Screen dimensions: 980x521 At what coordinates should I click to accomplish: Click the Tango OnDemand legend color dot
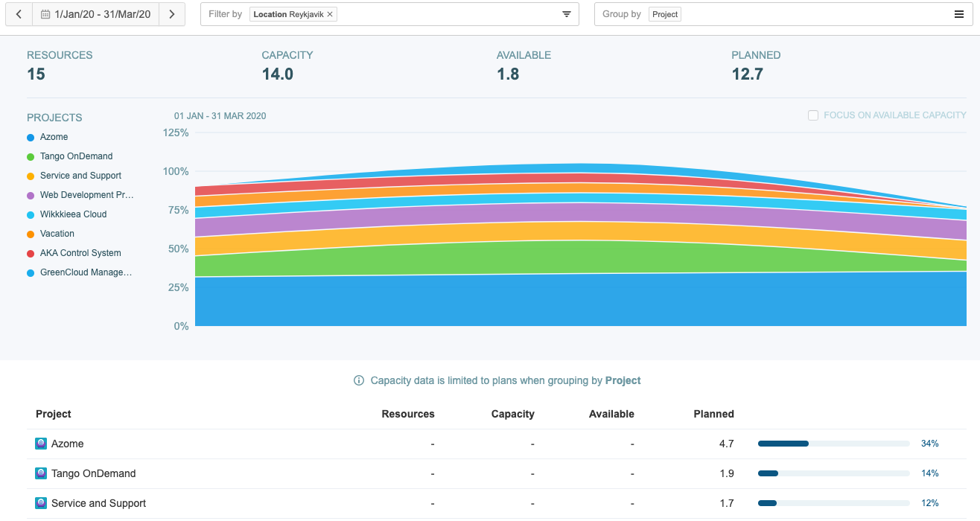[31, 157]
